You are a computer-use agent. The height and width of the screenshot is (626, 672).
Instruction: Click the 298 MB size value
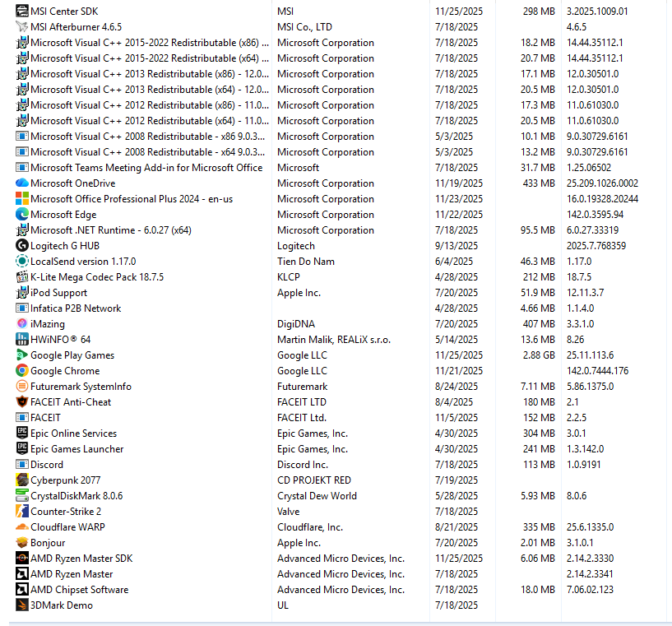[539, 12]
